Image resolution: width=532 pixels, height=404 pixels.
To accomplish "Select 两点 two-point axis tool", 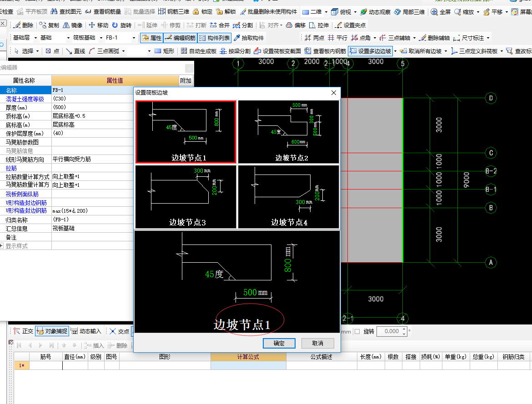I will click(314, 38).
